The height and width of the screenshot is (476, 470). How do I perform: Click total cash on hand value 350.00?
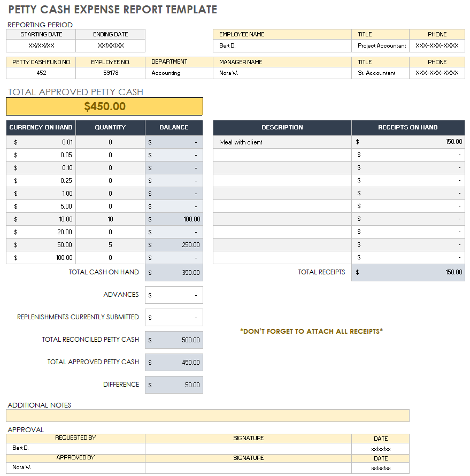tap(174, 273)
